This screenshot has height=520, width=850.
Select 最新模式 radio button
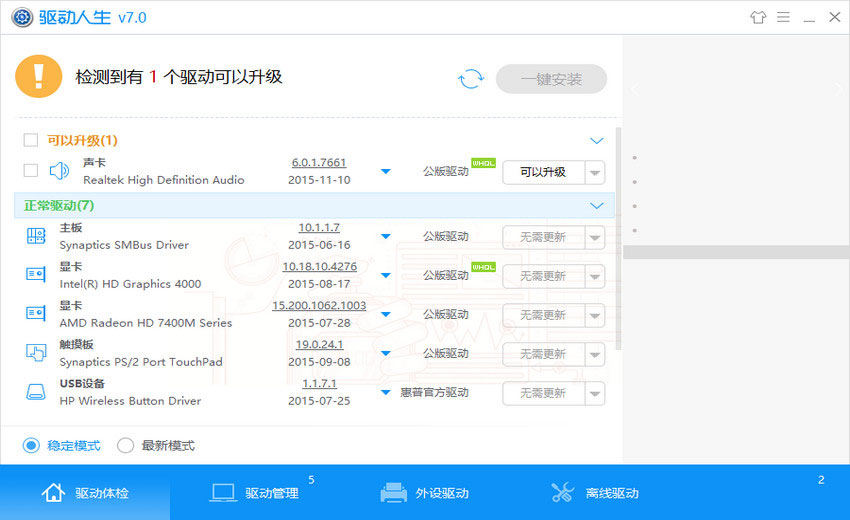pos(125,446)
